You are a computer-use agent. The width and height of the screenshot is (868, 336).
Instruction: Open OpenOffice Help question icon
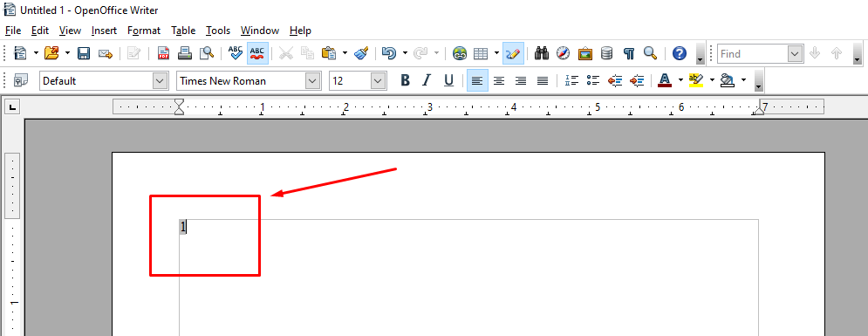pyautogui.click(x=680, y=53)
